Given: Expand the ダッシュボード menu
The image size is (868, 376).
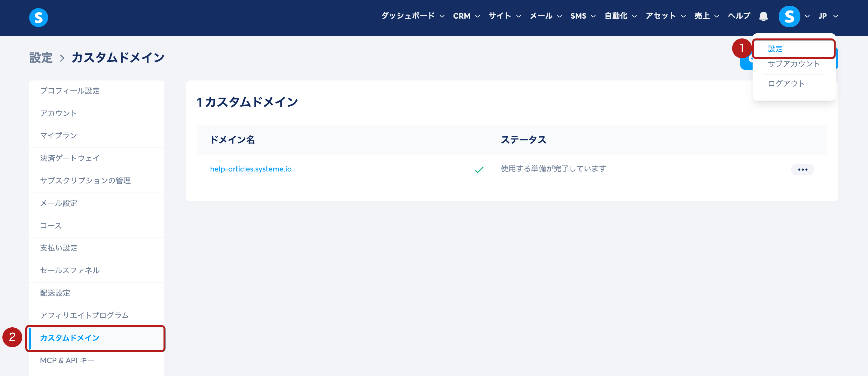Looking at the screenshot, I should coord(412,16).
